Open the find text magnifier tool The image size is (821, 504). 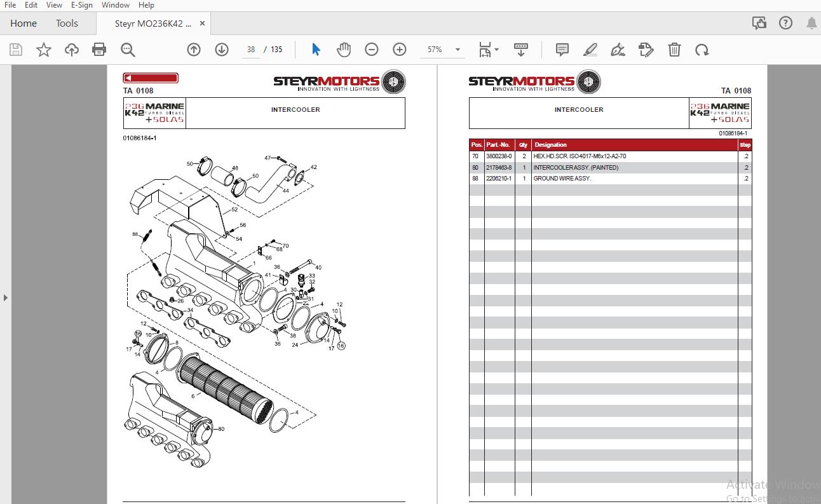point(128,50)
